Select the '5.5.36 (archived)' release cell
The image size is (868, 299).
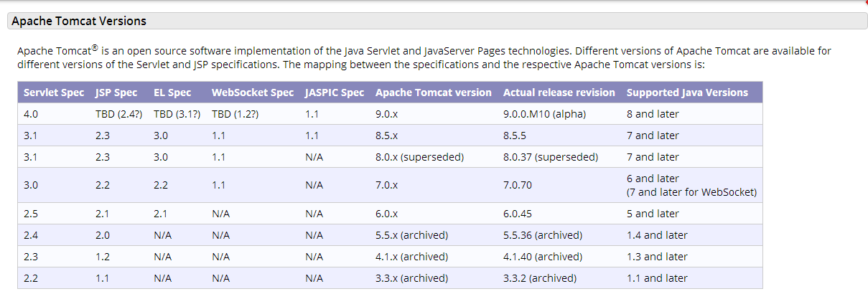pos(543,235)
